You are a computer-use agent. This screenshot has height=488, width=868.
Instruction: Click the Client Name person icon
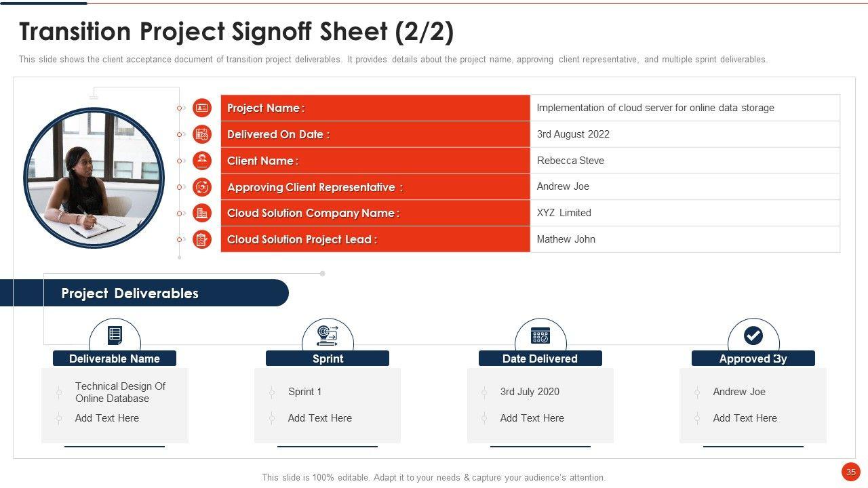click(202, 161)
